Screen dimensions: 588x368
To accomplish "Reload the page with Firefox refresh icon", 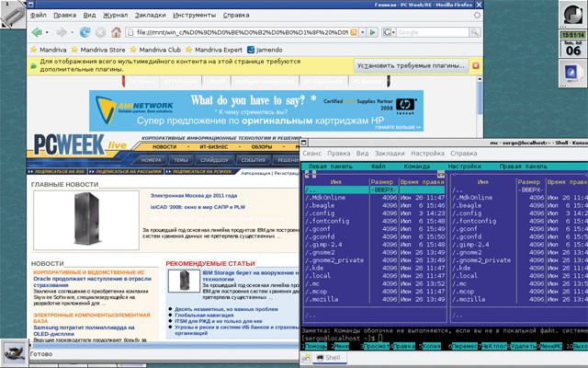I will coord(85,33).
